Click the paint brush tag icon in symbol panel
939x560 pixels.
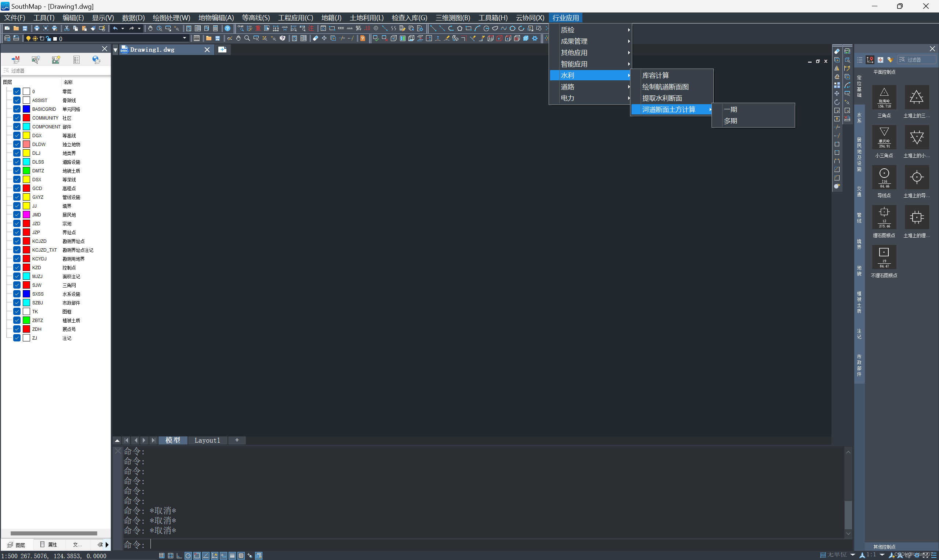pyautogui.click(x=890, y=60)
